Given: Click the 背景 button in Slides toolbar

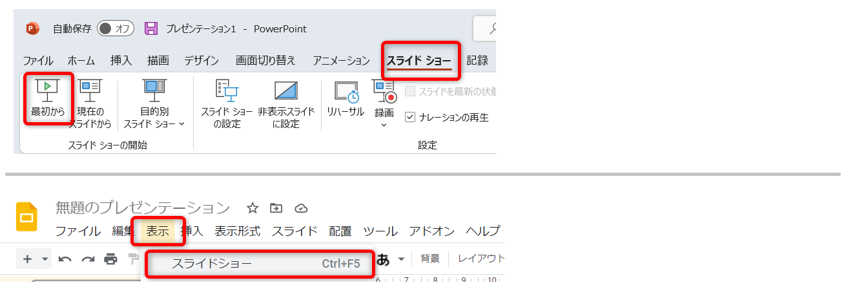Looking at the screenshot, I should click(430, 259).
